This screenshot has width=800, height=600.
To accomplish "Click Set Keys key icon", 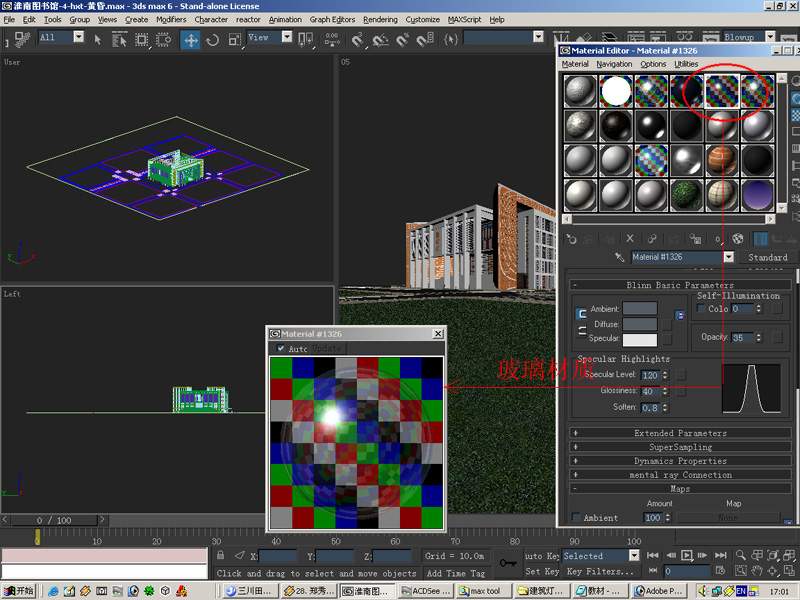I will (508, 563).
